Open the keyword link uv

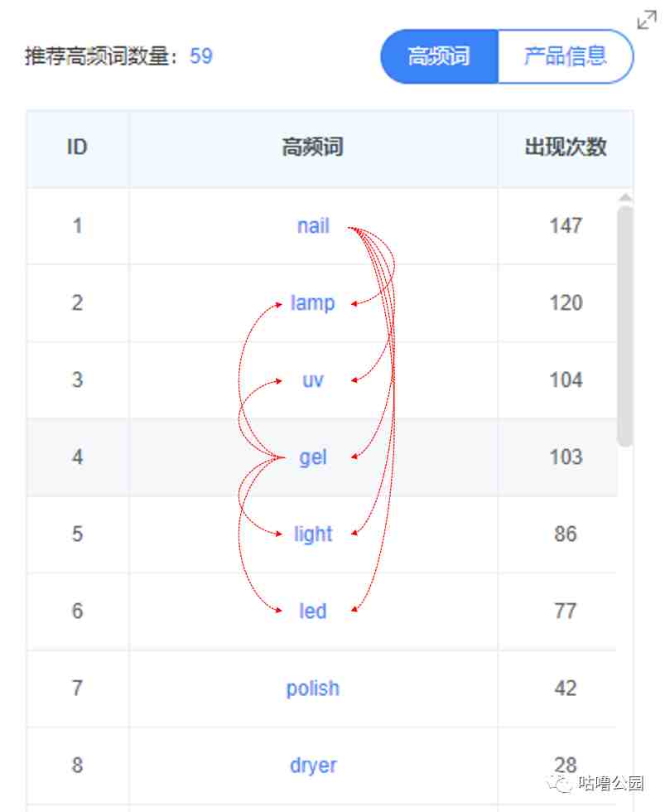coord(312,380)
